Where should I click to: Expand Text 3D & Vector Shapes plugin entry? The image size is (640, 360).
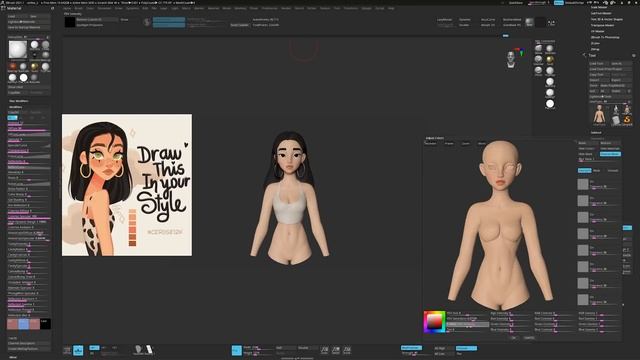coord(607,19)
